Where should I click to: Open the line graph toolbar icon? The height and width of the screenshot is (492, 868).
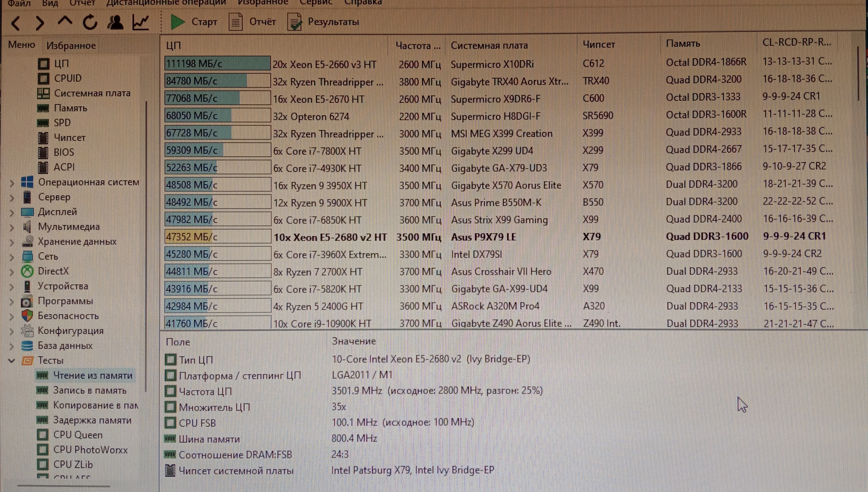coord(140,23)
